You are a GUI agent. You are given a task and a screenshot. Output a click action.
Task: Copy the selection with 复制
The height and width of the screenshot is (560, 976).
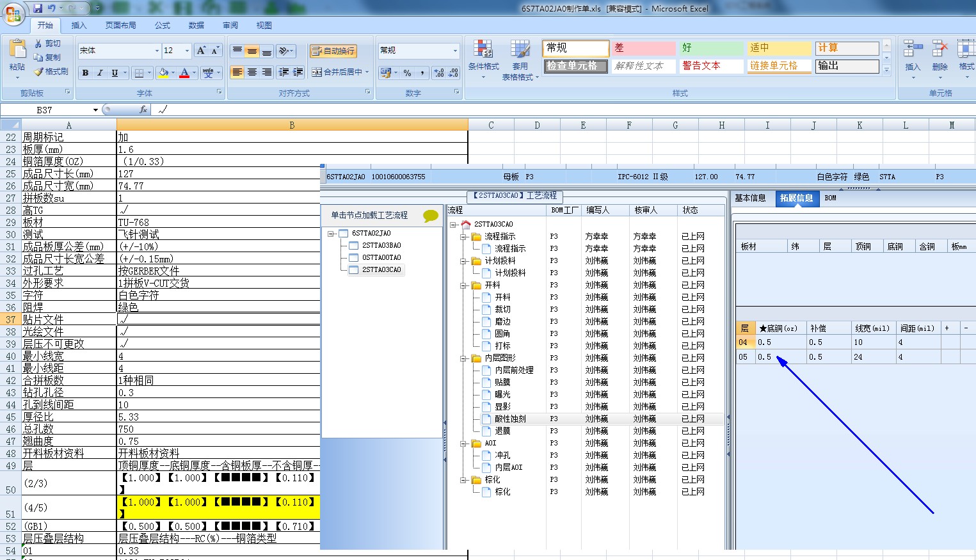(48, 58)
